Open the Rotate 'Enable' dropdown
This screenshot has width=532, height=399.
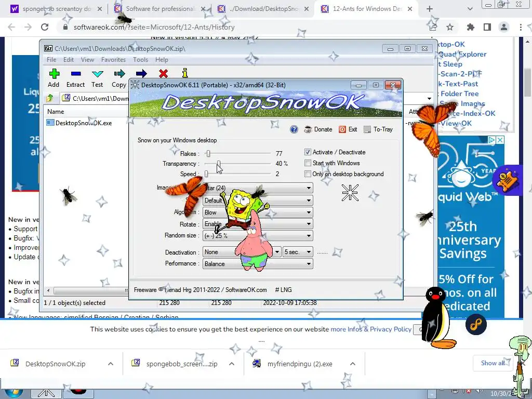coord(258,224)
